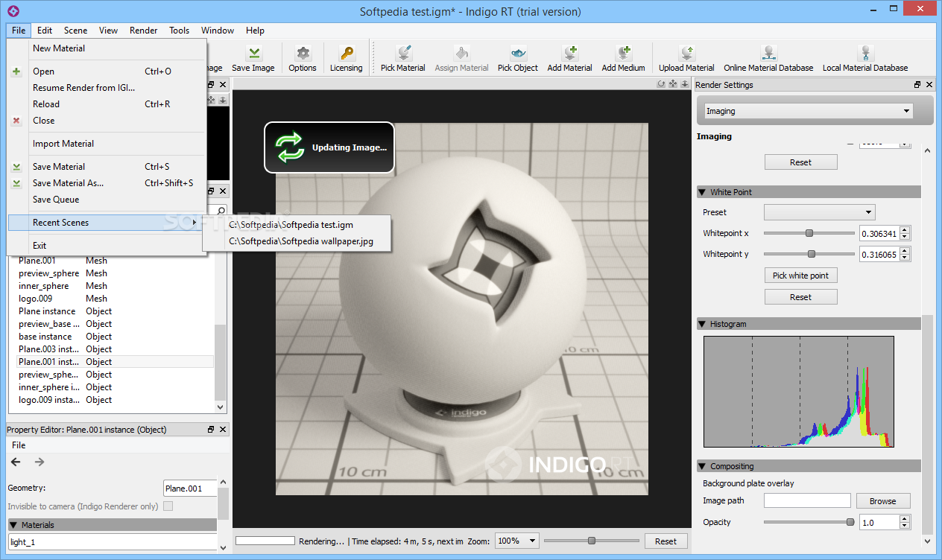Select the base instance Object row
Image resolution: width=942 pixels, height=560 pixels.
116,337
